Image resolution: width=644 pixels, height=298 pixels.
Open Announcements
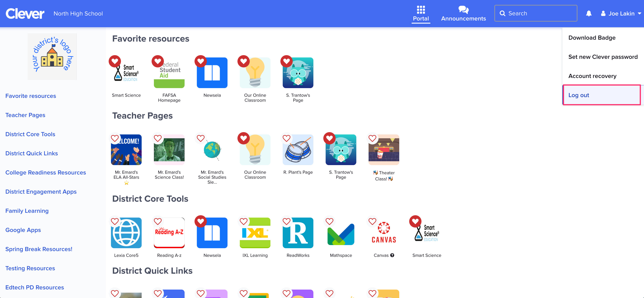pyautogui.click(x=463, y=14)
